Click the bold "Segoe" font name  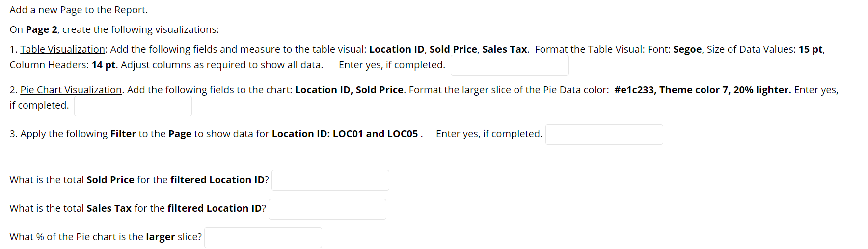(x=688, y=49)
